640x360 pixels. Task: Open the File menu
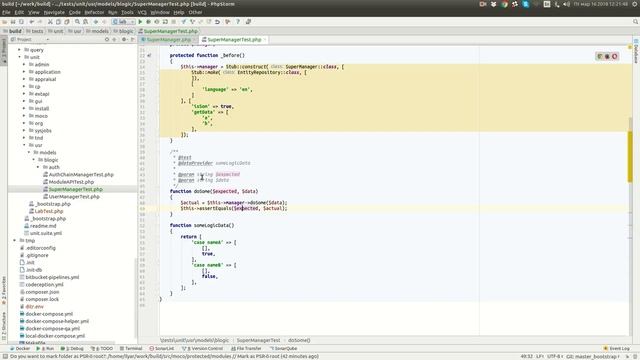point(6,12)
